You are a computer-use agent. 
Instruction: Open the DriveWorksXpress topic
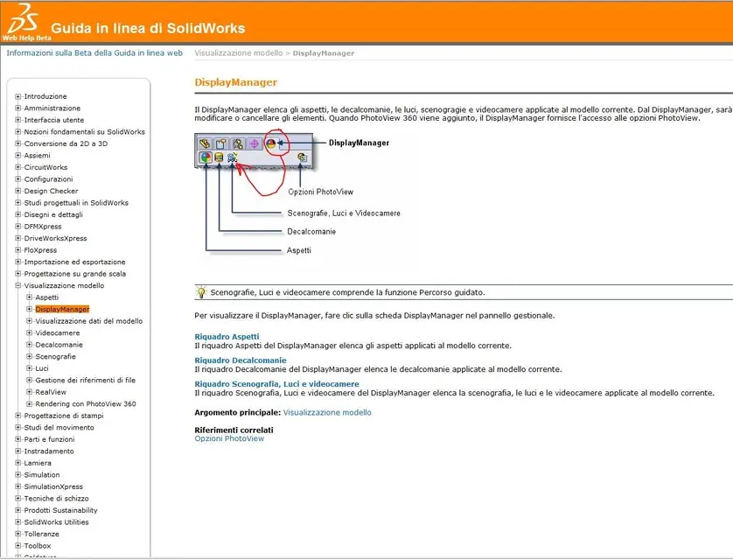(56, 238)
